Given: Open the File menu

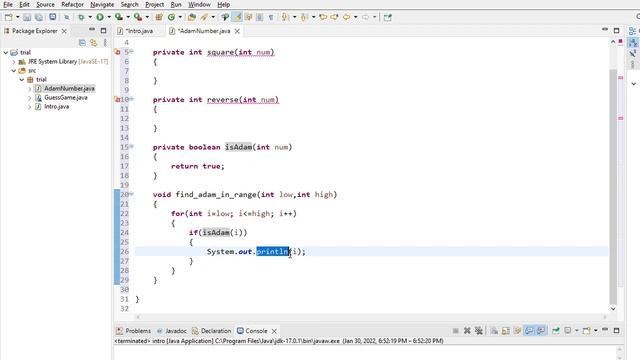Looking at the screenshot, I should pyautogui.click(x=8, y=4).
